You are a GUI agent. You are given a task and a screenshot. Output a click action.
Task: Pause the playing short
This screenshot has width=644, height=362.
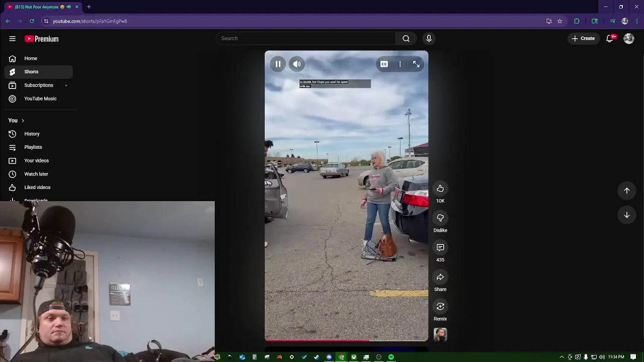pos(278,64)
